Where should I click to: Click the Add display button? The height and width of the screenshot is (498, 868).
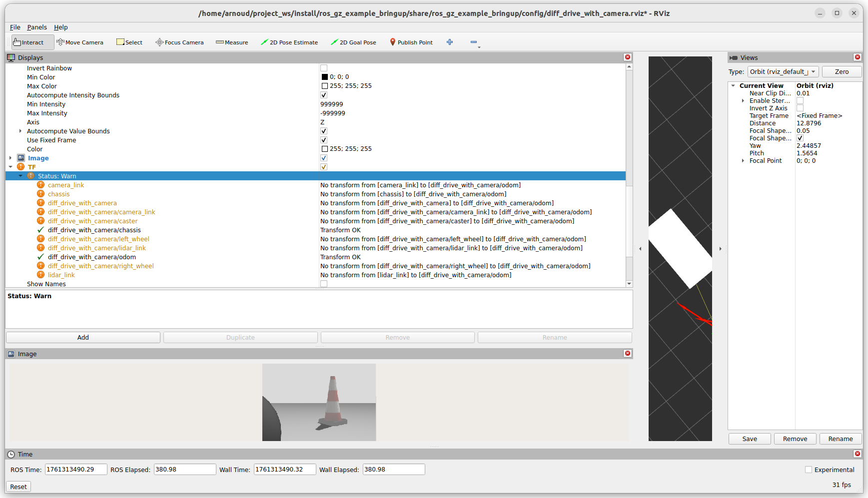[83, 338]
